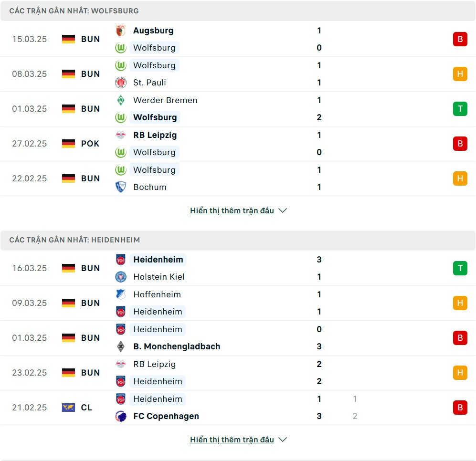This screenshot has width=476, height=461.
Task: Click orange H badge for Hoffenheim match
Action: [460, 303]
